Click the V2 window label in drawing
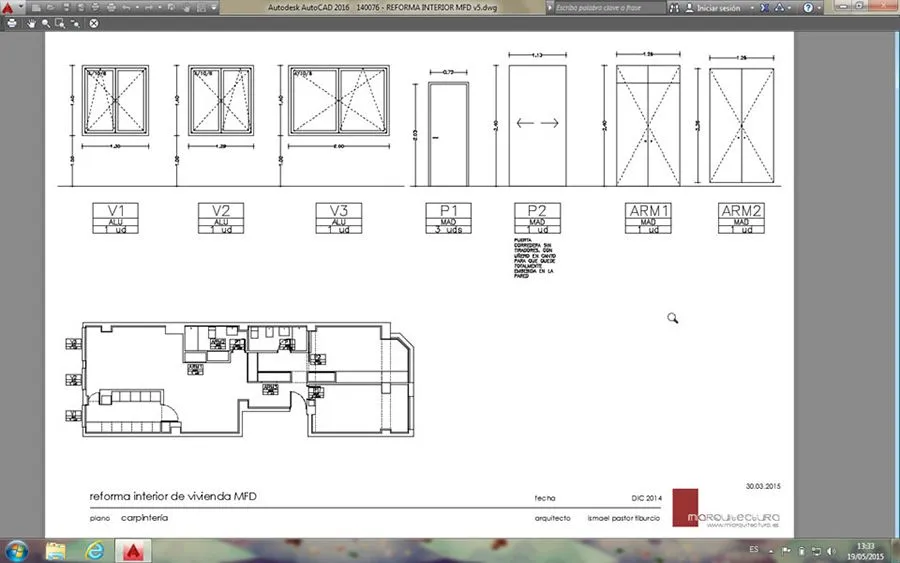 (x=221, y=218)
